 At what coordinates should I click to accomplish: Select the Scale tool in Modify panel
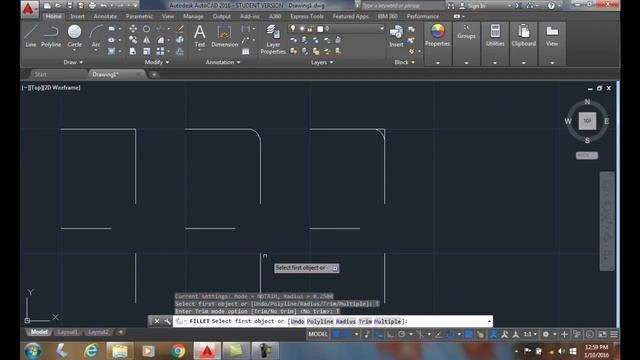pos(147,51)
